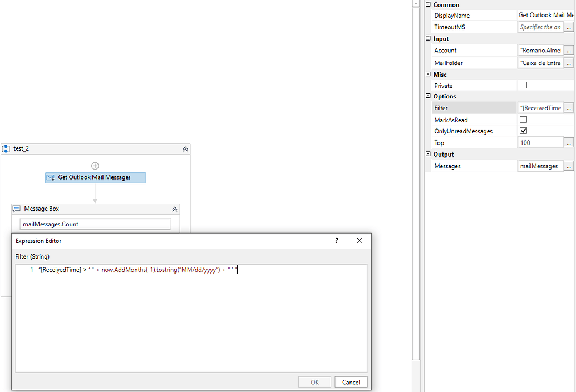Close the Expression Editor dialog

coord(360,241)
